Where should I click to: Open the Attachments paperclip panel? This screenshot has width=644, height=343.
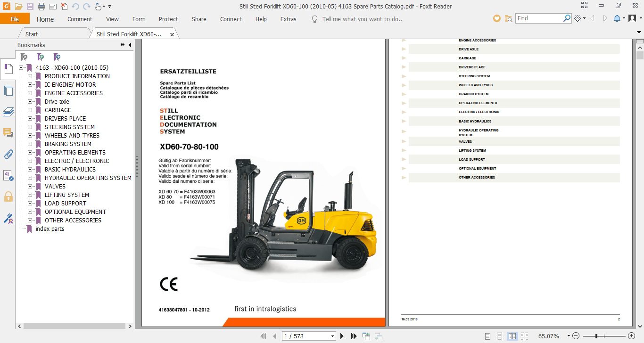(8, 154)
